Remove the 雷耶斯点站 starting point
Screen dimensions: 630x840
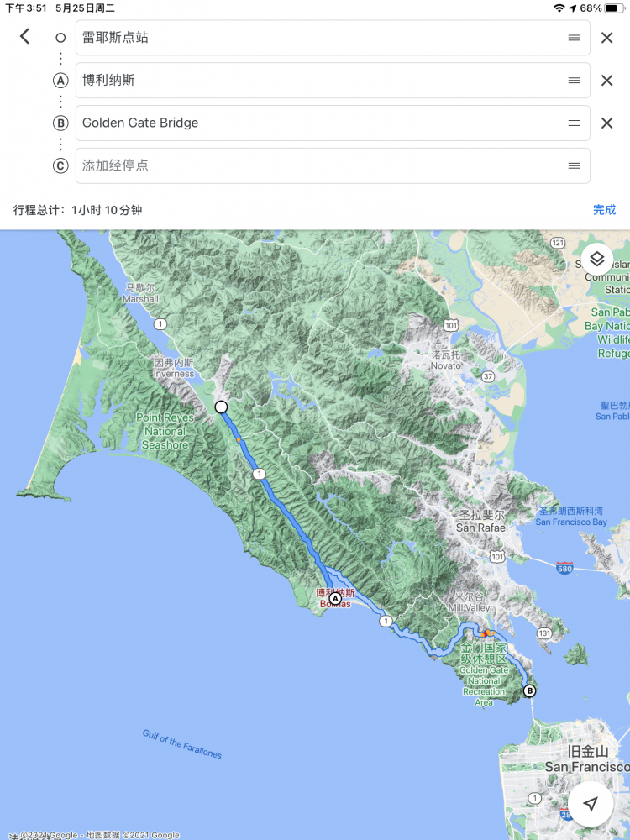pyautogui.click(x=606, y=38)
